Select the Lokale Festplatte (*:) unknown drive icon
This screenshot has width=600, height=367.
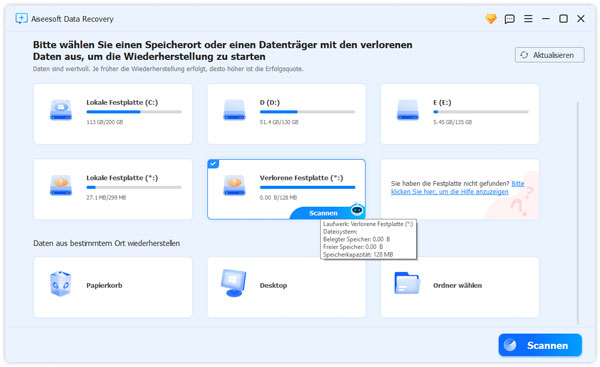coord(61,186)
